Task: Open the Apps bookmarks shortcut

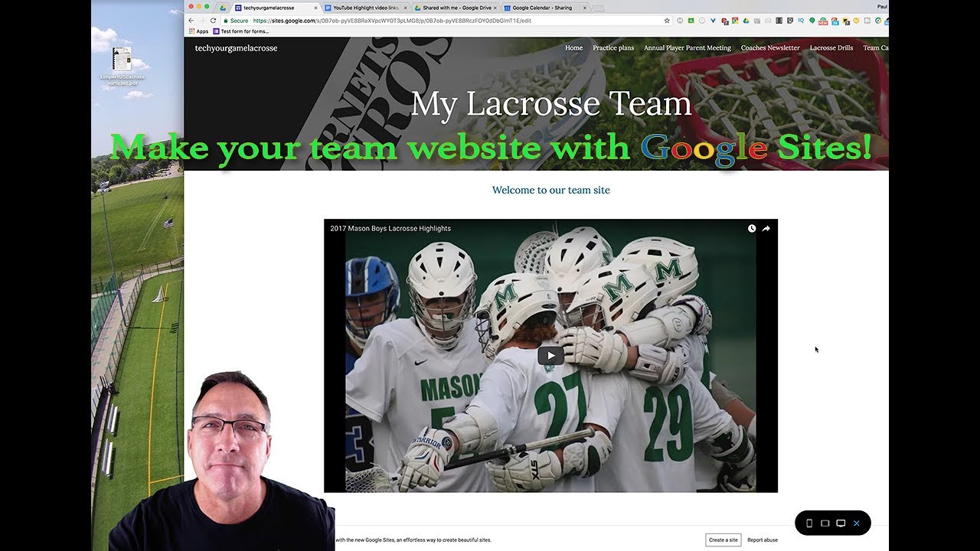Action: (x=198, y=31)
